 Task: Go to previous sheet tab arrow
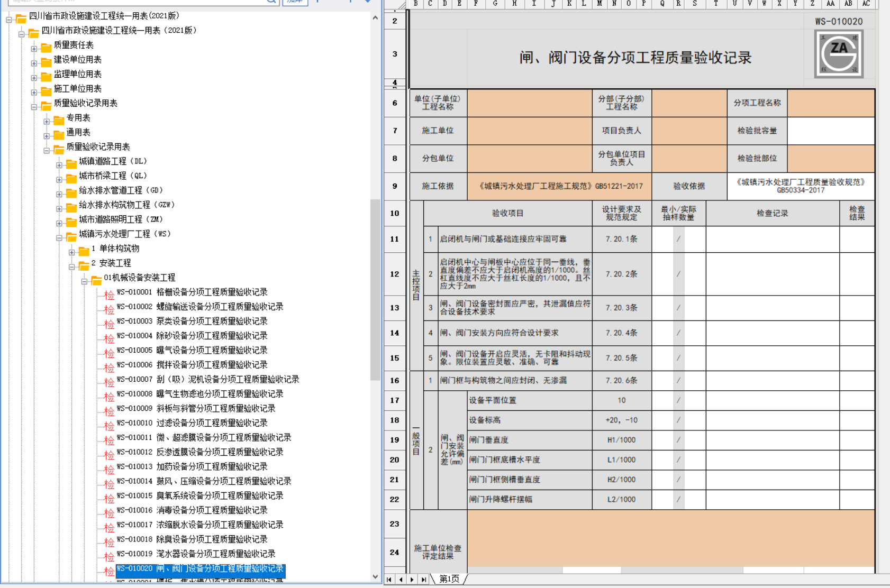pos(401,580)
